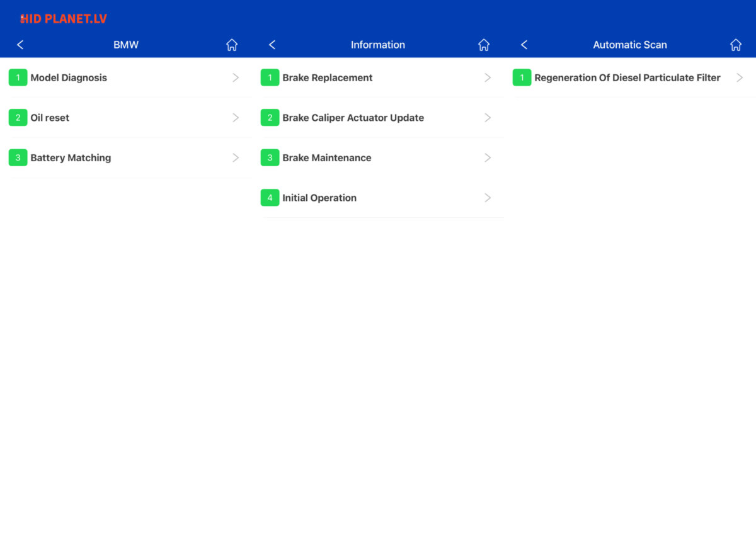Image resolution: width=756 pixels, height=547 pixels.
Task: Tap home icon in Information panel
Action: [x=484, y=45]
